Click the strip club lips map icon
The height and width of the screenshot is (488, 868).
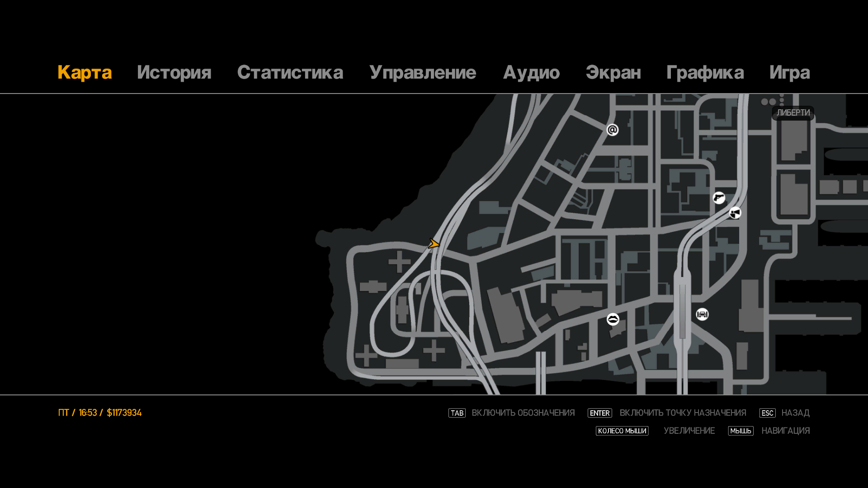(x=613, y=319)
